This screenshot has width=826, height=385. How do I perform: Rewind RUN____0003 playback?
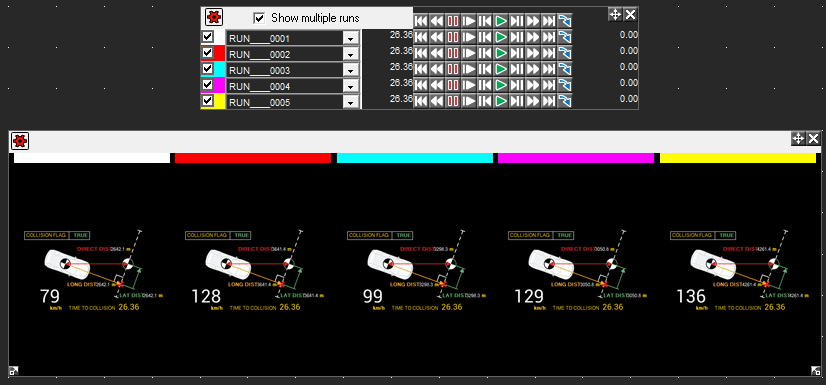pyautogui.click(x=437, y=69)
